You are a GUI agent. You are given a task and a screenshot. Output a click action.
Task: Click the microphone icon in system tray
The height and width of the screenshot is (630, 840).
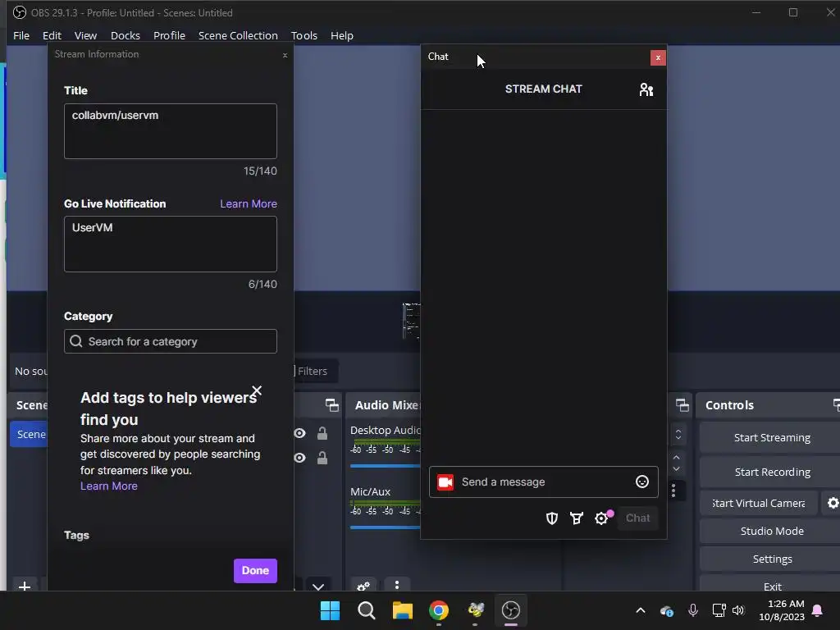pos(692,610)
